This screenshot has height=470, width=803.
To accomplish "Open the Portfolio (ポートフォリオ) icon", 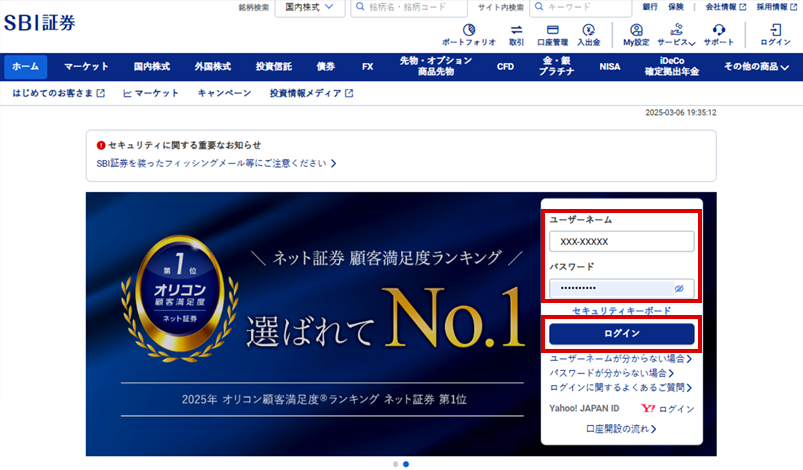I will point(469,35).
